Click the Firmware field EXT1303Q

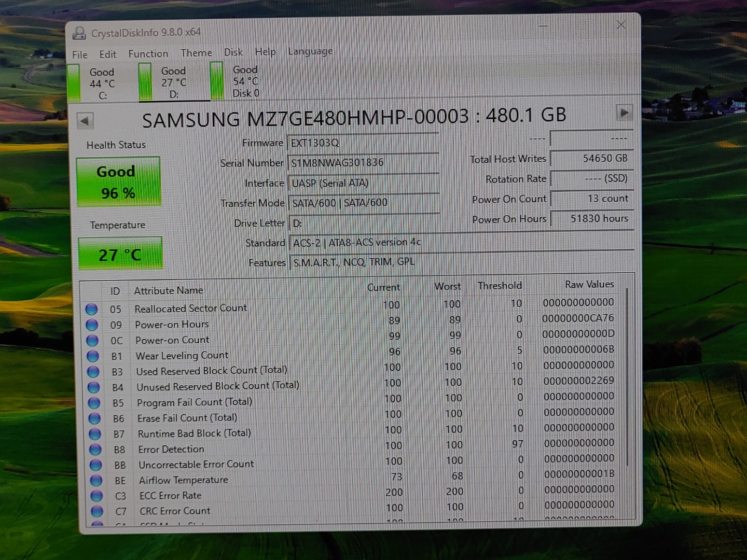(x=364, y=143)
